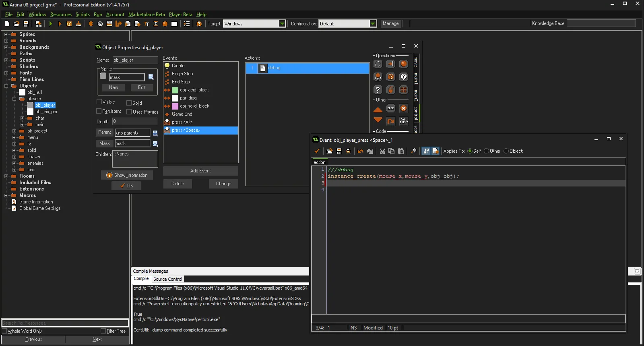Click the Show Information button

(x=127, y=175)
